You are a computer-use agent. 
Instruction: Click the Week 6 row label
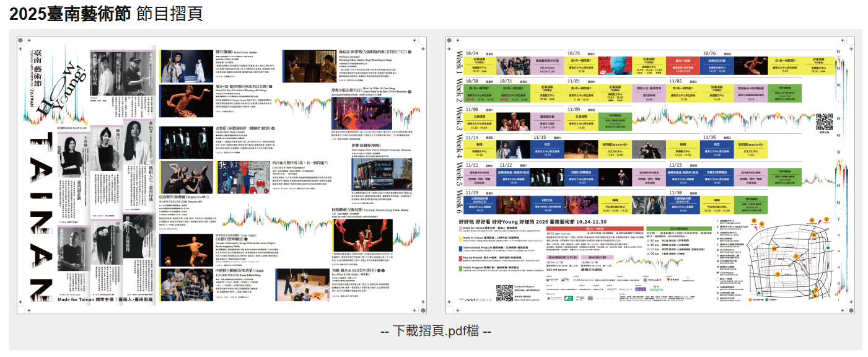pos(460,201)
